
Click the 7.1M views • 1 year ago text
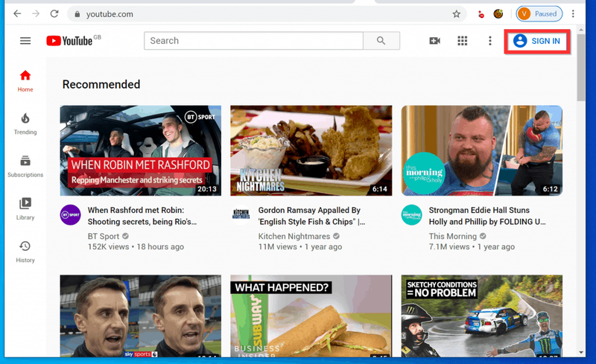coord(472,246)
